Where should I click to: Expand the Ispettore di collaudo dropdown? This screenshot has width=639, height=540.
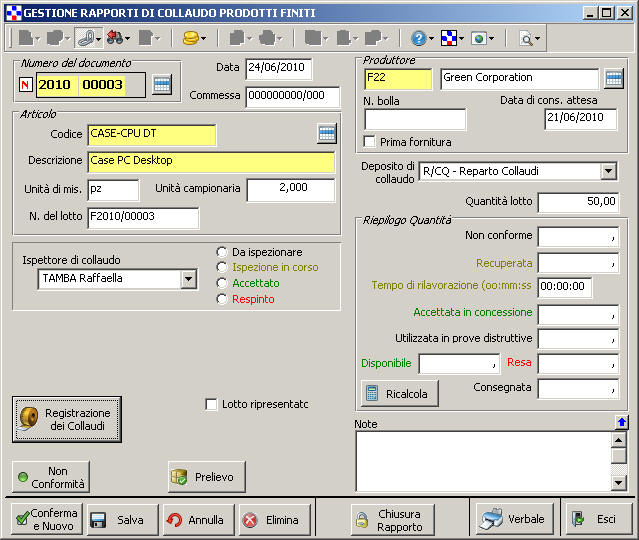click(x=189, y=279)
